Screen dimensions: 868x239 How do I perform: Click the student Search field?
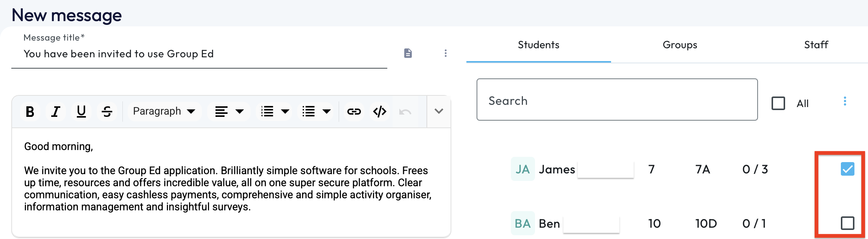(617, 100)
